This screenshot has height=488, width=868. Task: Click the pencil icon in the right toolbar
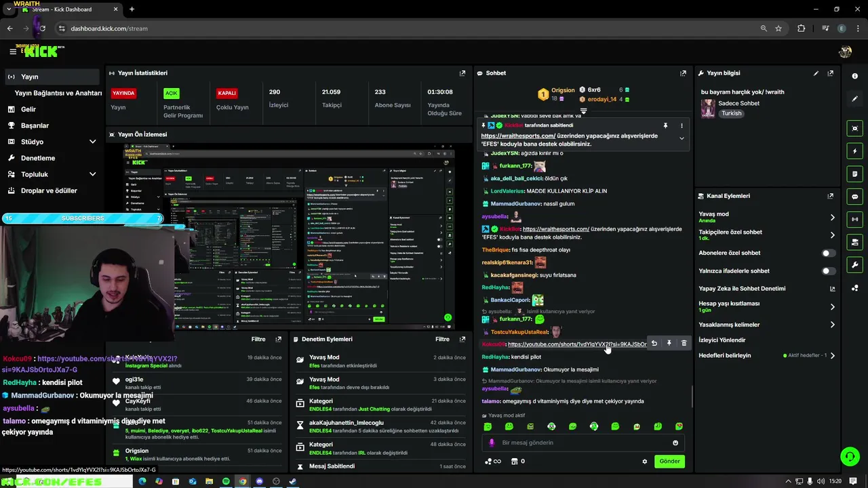pyautogui.click(x=854, y=99)
